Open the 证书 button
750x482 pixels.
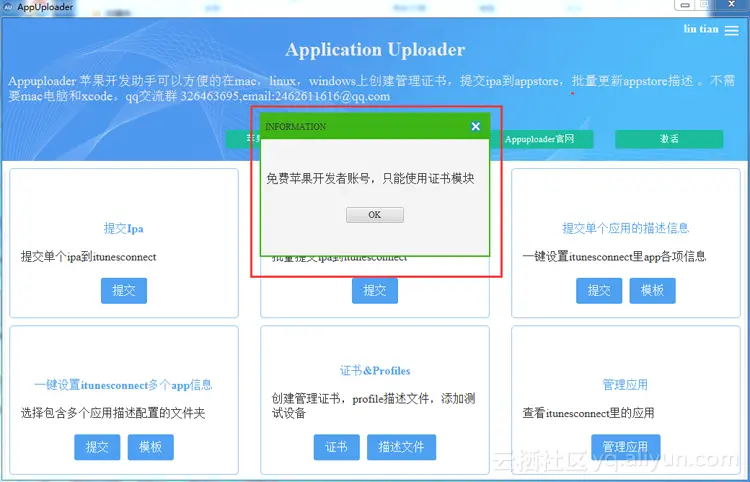click(x=336, y=447)
